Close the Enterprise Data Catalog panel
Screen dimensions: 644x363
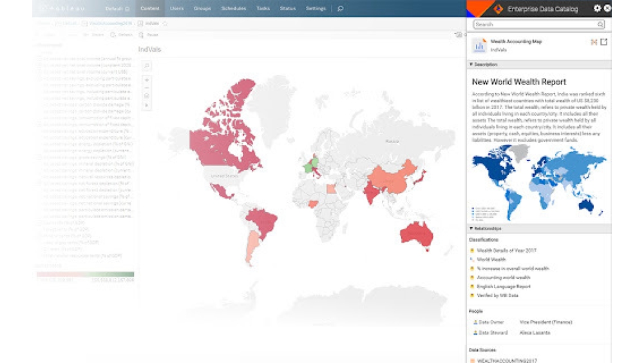click(x=607, y=8)
